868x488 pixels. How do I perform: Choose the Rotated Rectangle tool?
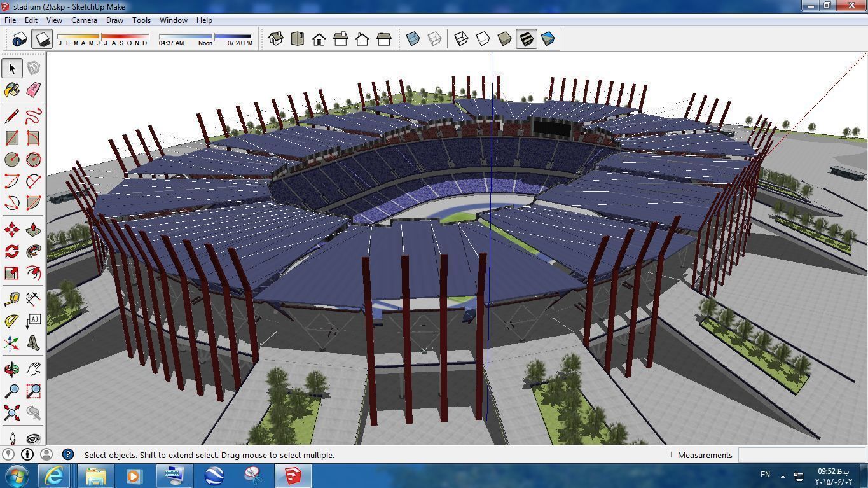coord(34,137)
